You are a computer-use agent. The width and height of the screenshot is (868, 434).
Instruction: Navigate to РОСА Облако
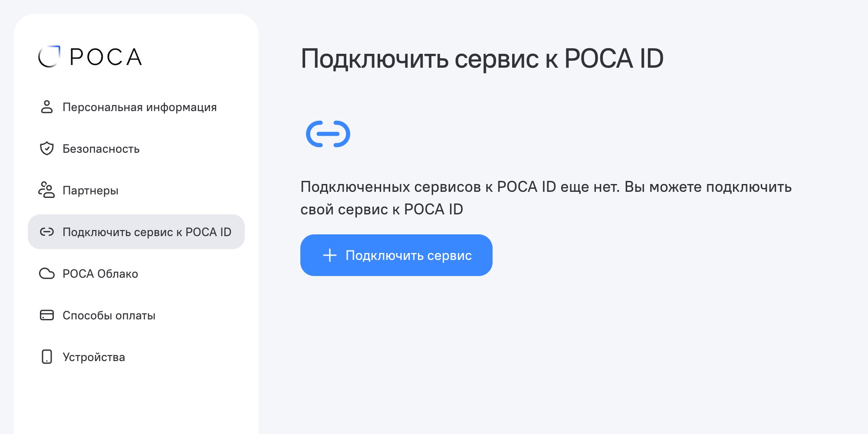(100, 274)
